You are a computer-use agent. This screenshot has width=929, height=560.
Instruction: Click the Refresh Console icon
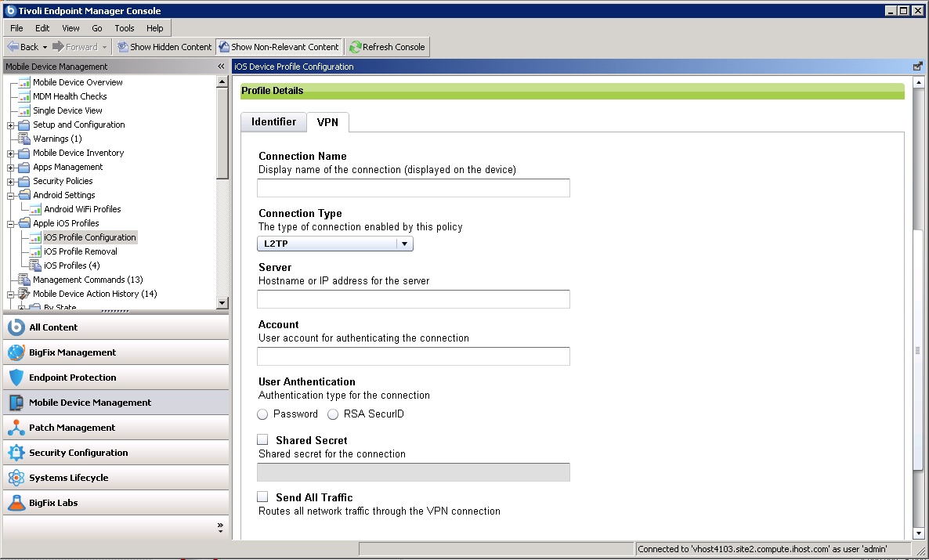pos(355,47)
